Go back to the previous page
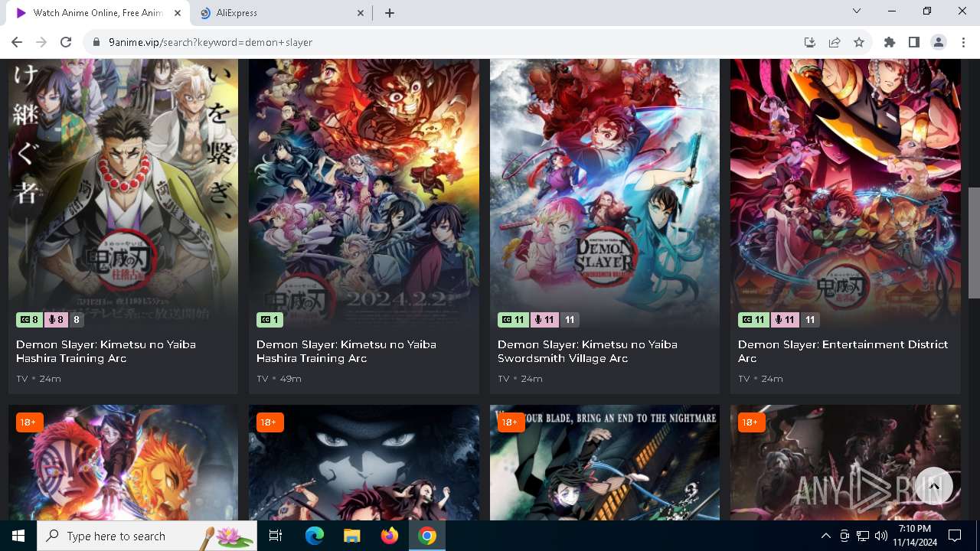 click(17, 42)
